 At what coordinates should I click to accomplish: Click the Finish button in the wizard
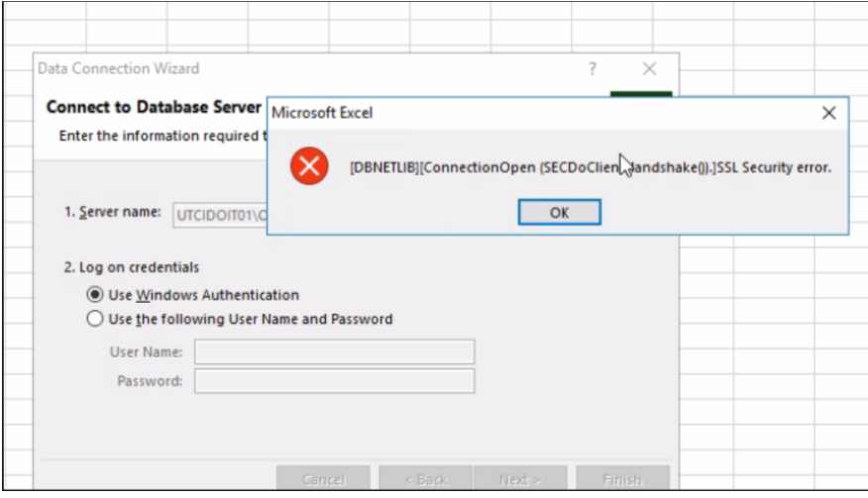623,478
